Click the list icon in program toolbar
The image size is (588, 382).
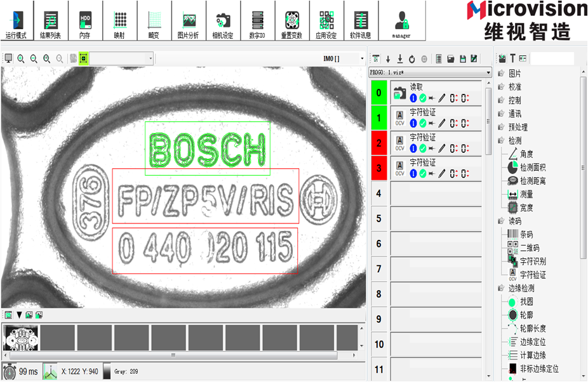439,59
